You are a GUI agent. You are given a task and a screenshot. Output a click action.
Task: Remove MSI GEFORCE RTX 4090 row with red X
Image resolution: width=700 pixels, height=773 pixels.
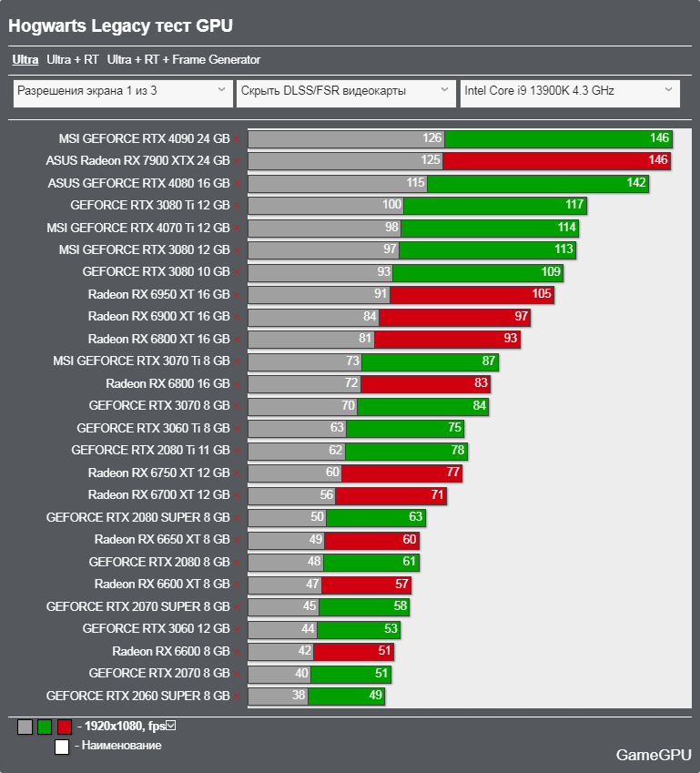click(x=237, y=139)
